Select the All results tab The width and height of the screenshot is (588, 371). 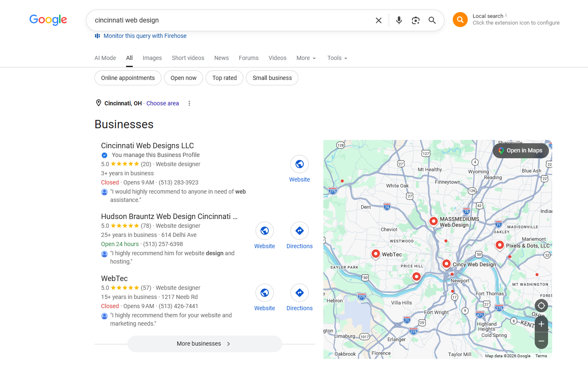pyautogui.click(x=129, y=58)
